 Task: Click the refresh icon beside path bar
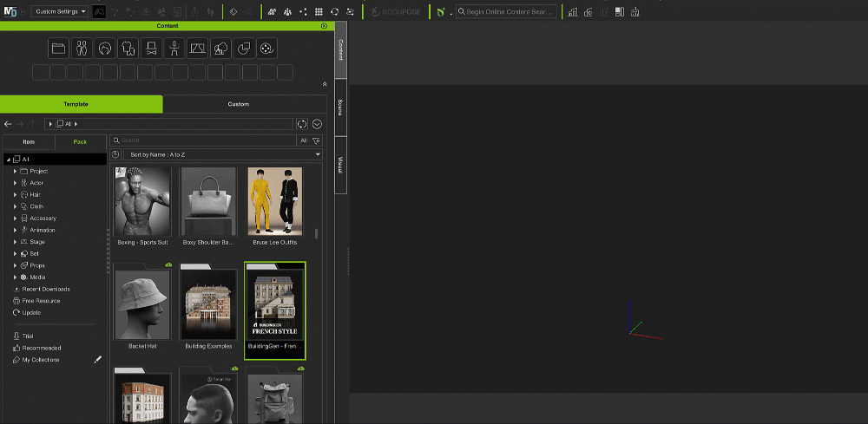pyautogui.click(x=302, y=124)
